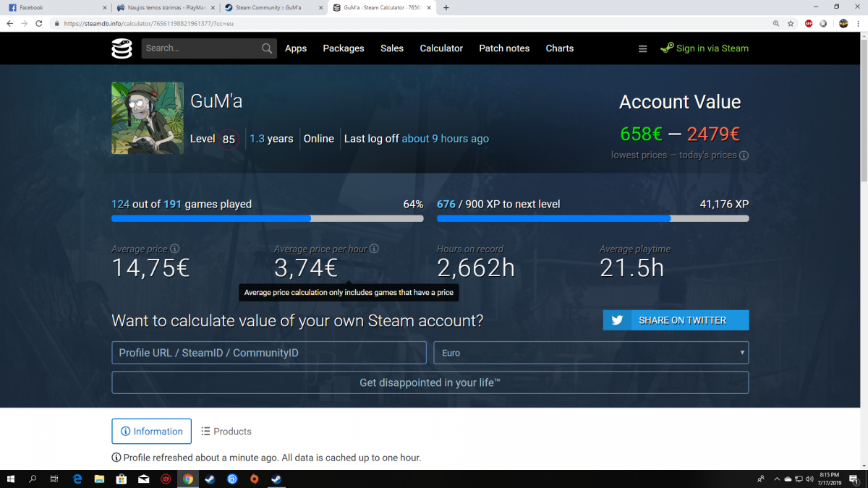Image resolution: width=868 pixels, height=488 pixels.
Task: Click Get disappointed in your life button
Action: [430, 382]
